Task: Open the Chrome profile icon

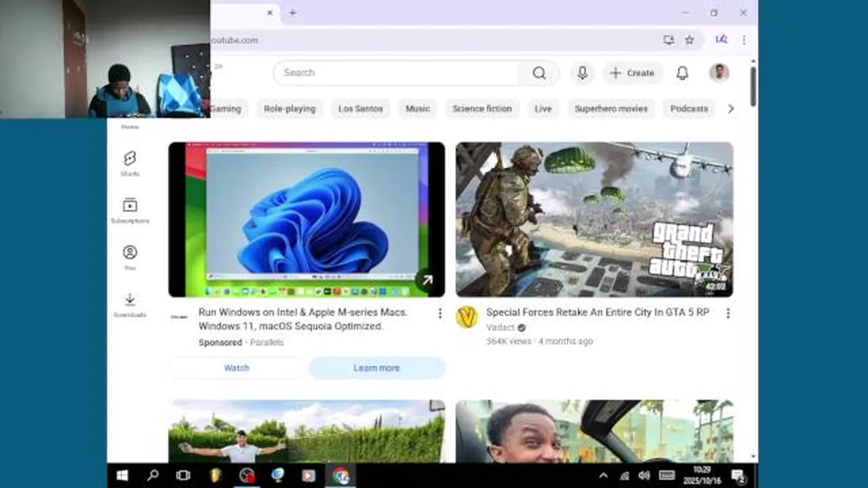Action: (721, 40)
